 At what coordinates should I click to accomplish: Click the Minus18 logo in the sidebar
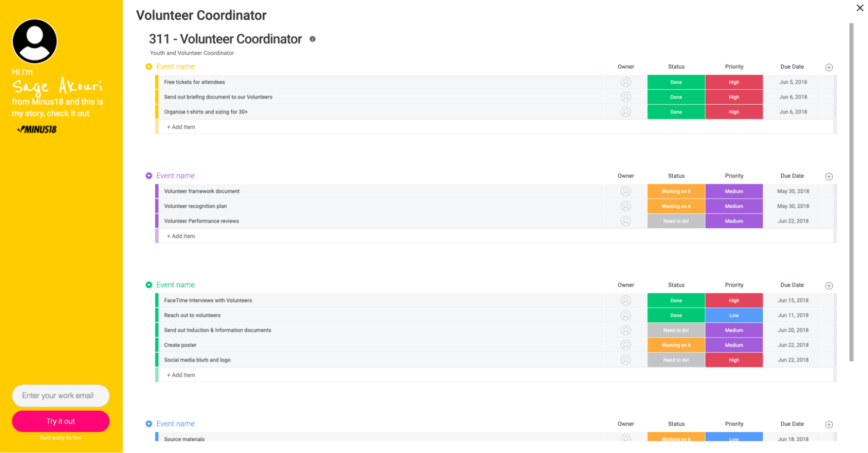tap(36, 129)
